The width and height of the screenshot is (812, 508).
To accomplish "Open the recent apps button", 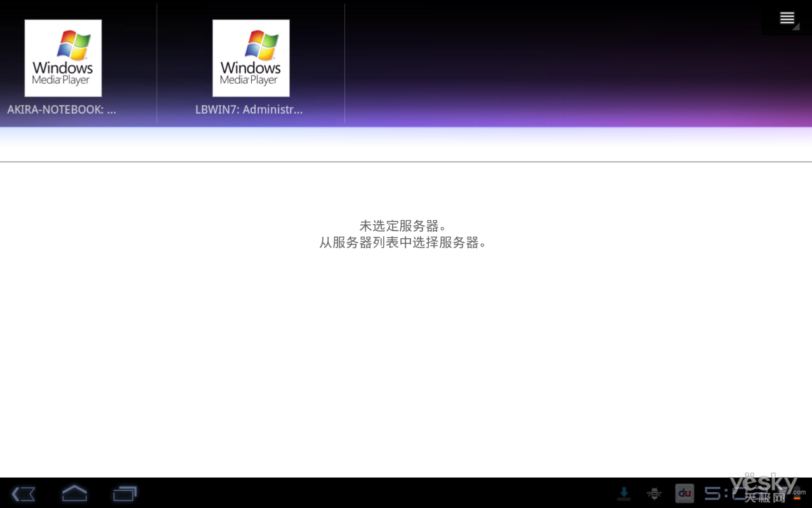I will 125,493.
